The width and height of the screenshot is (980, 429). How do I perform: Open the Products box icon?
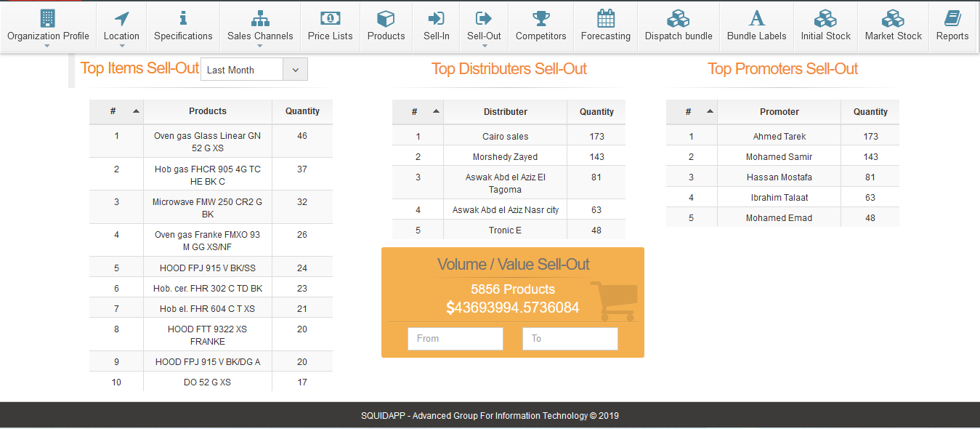point(386,18)
